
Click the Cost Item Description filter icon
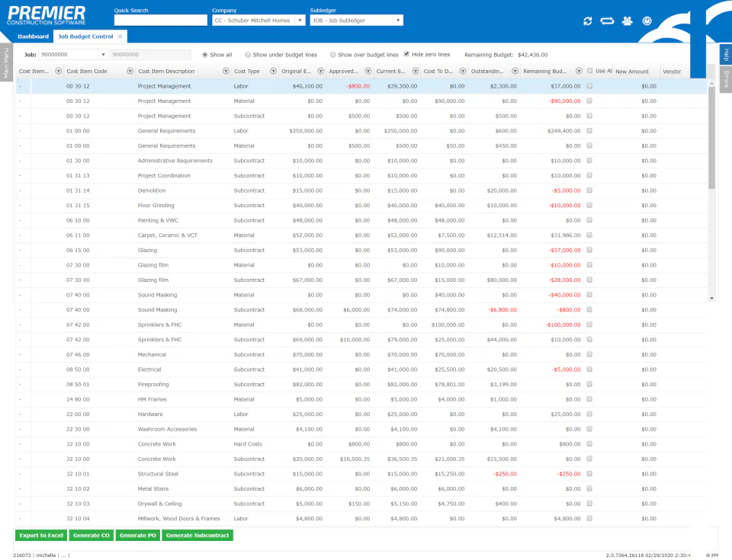click(225, 71)
